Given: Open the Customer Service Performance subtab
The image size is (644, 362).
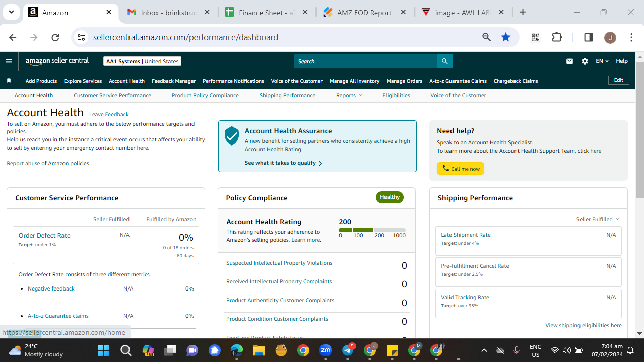Looking at the screenshot, I should 112,95.
